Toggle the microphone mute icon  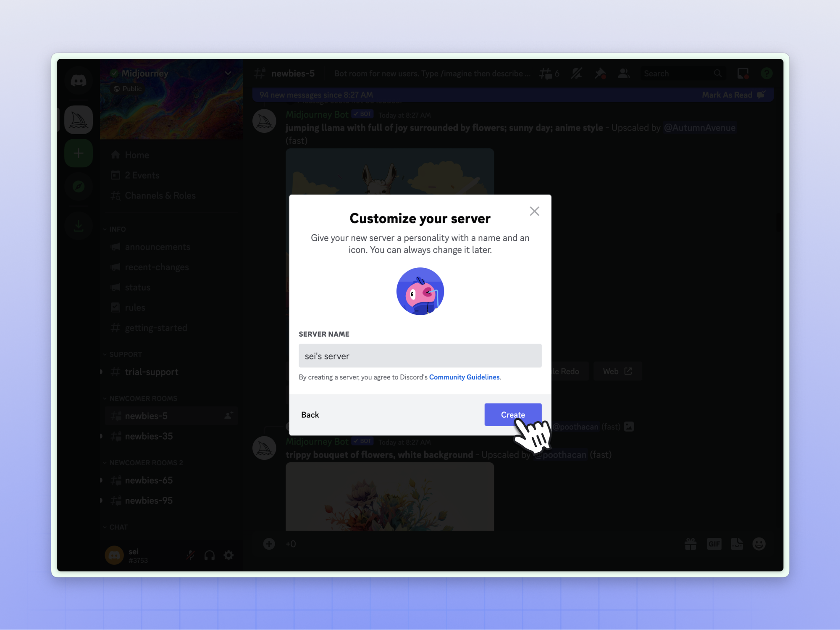pos(190,556)
